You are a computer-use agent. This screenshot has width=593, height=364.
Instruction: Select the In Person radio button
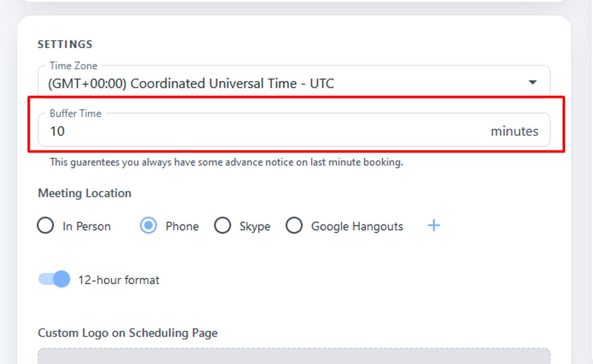click(x=46, y=226)
